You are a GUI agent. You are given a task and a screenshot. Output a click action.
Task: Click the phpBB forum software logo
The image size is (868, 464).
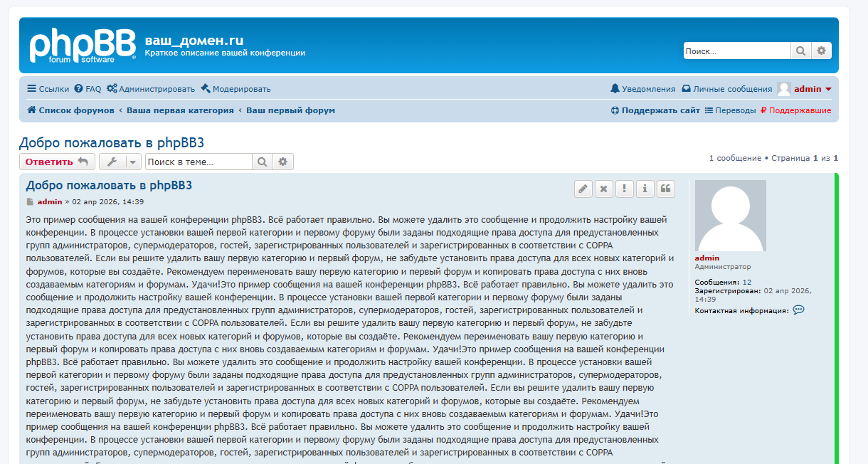83,46
